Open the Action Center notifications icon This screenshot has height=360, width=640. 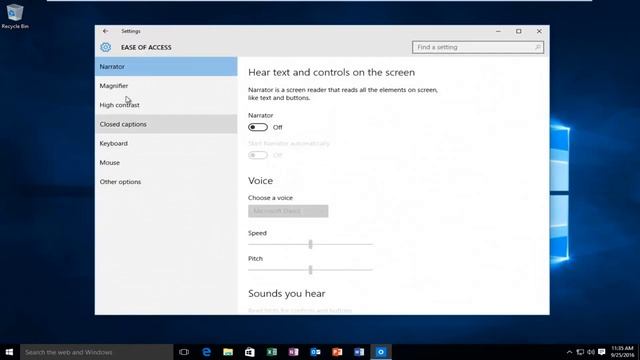point(602,352)
